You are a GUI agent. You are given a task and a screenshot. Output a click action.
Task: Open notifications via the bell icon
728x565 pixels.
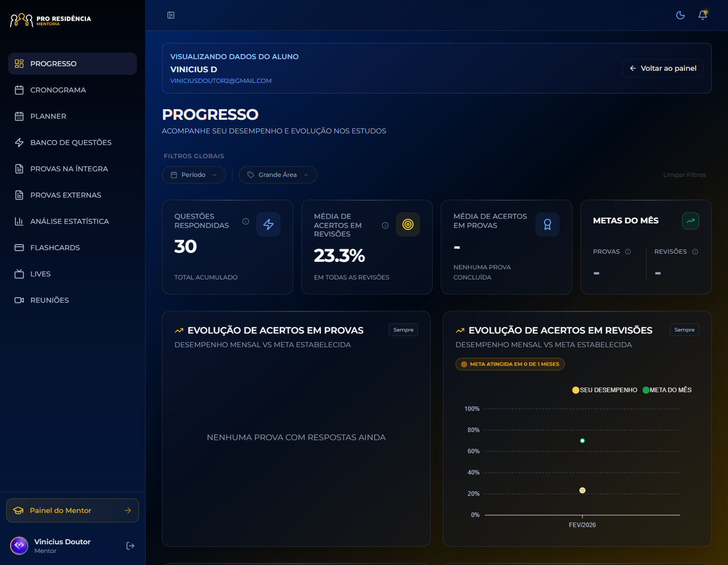tap(703, 15)
